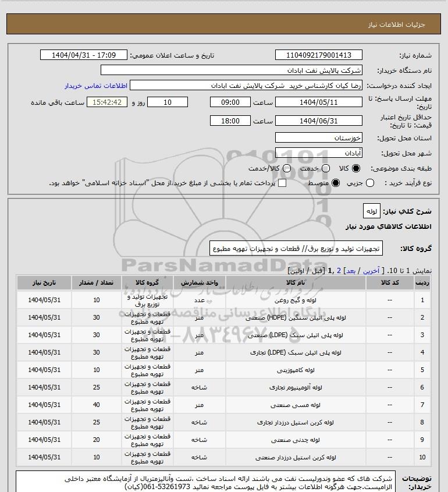This screenshot has width=448, height=492.
Task: Click the تاریخ نیاز column header
Action: point(44,283)
